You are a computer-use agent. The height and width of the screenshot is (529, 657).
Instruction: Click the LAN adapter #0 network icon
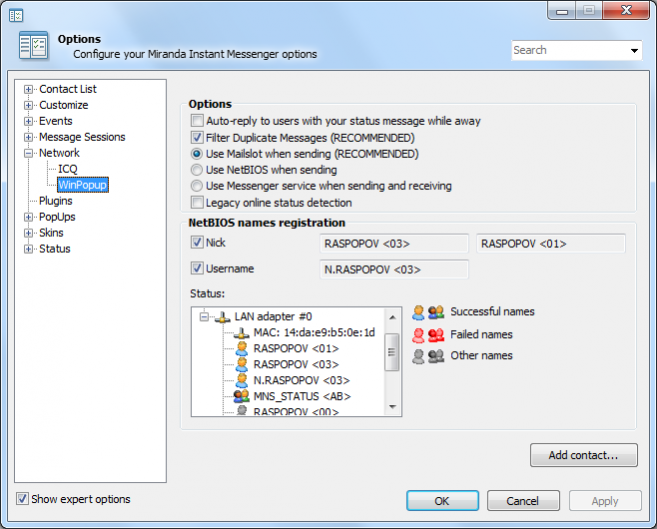222,317
